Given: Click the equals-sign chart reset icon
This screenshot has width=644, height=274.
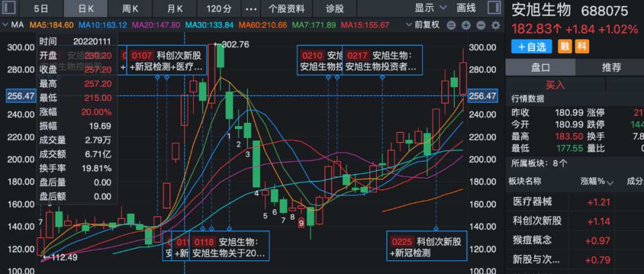Looking at the screenshot, I should coord(451,26).
